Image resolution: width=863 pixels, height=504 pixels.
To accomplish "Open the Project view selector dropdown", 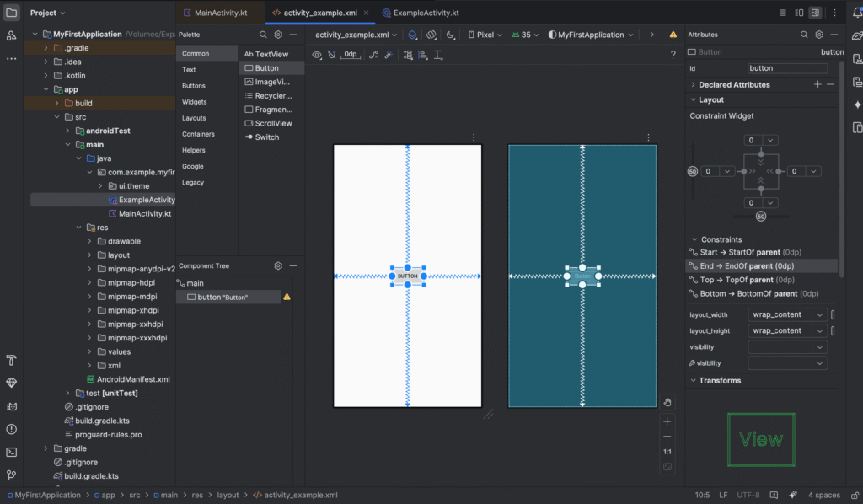I will tap(47, 13).
